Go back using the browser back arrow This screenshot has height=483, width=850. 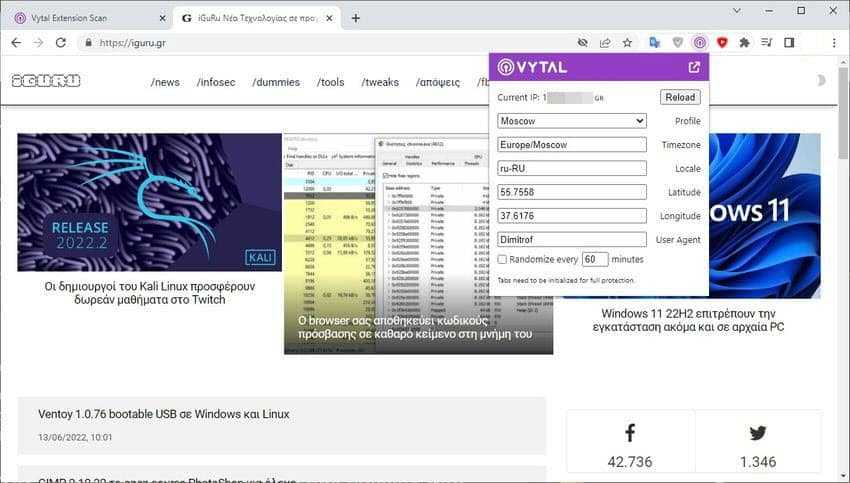(16, 42)
